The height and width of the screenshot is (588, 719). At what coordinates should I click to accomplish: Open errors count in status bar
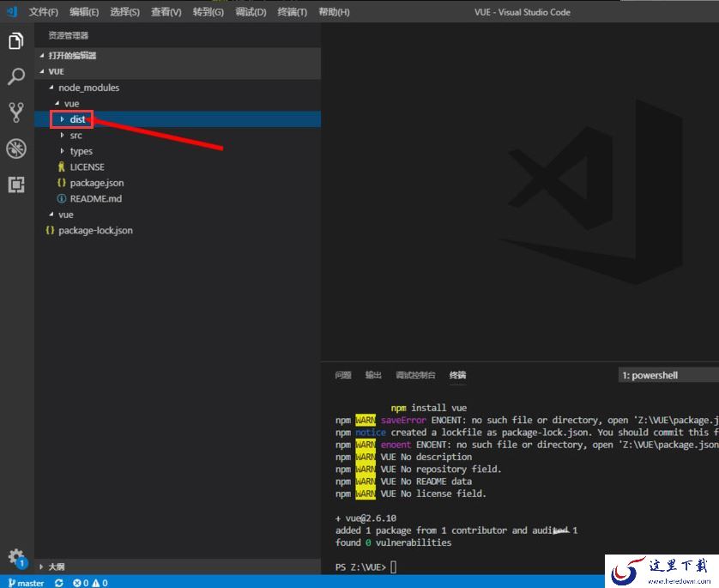point(81,583)
